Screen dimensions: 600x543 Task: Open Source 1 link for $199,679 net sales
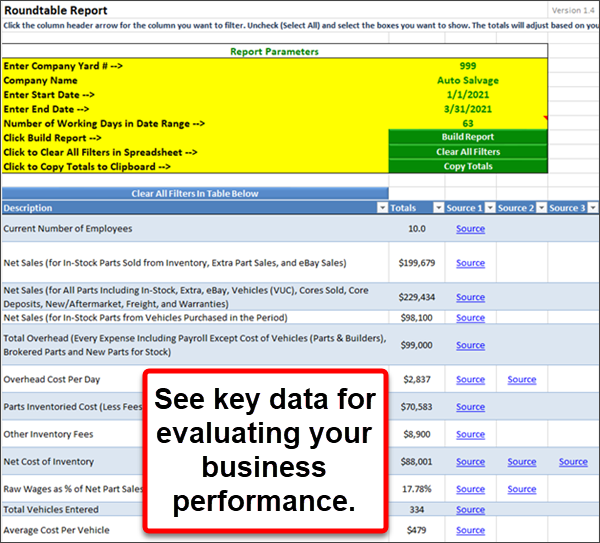coord(470,264)
